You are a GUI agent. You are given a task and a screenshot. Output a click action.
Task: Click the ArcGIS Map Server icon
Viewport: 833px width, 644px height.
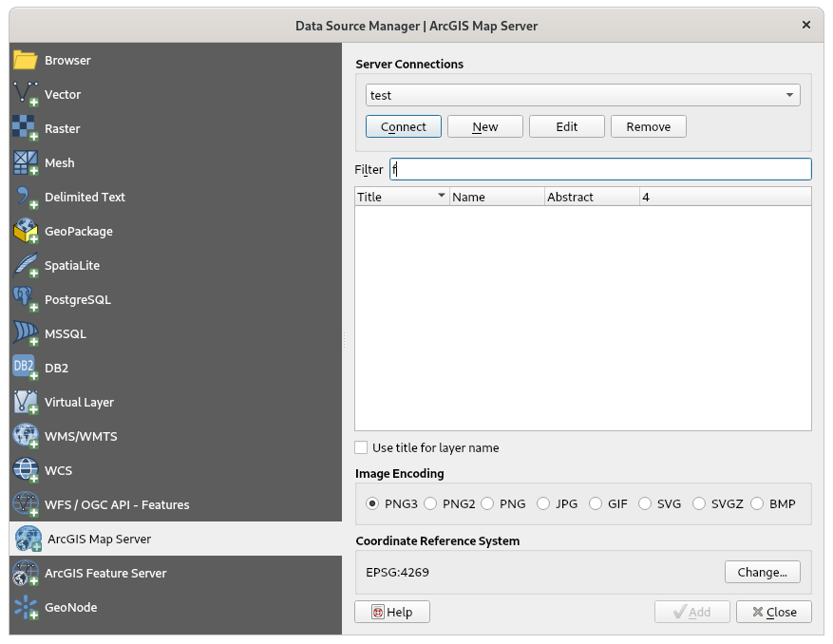(28, 539)
